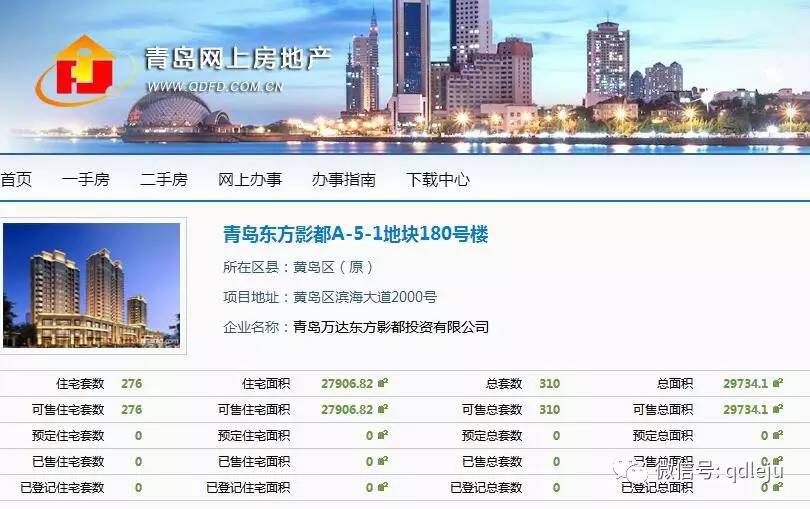
Task: Click the 已售总套数 value 0
Action: coord(556,461)
